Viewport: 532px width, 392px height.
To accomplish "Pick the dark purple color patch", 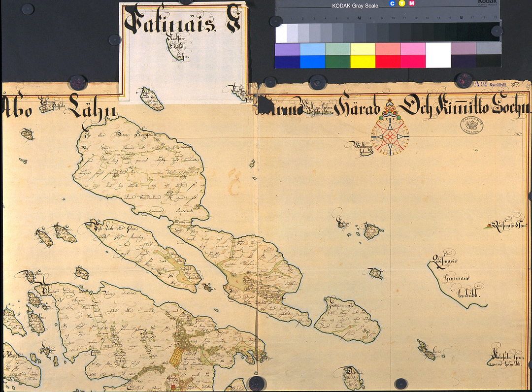I will tap(463, 62).
